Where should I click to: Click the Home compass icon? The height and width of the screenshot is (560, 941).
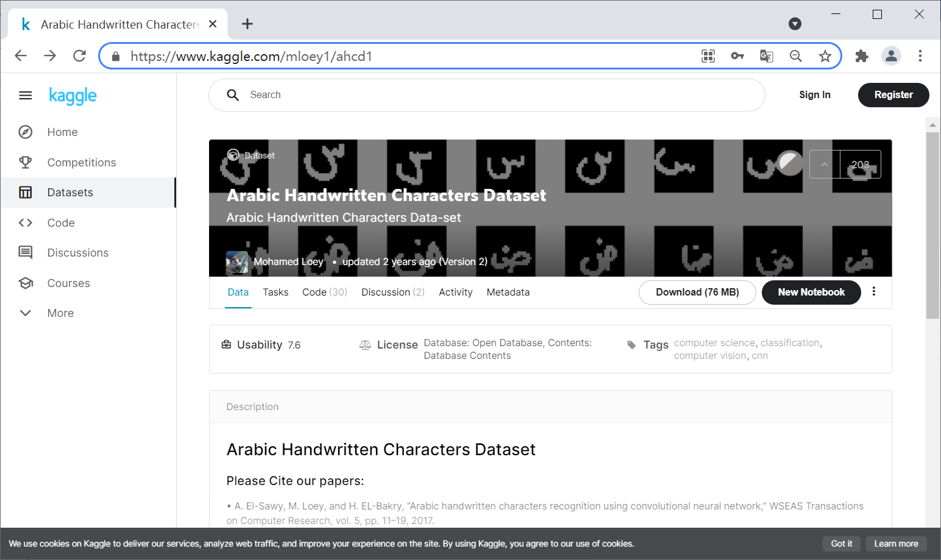(25, 132)
